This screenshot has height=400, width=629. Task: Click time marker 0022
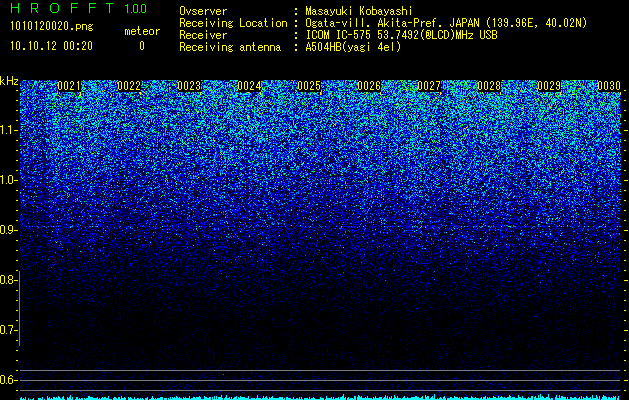129,86
